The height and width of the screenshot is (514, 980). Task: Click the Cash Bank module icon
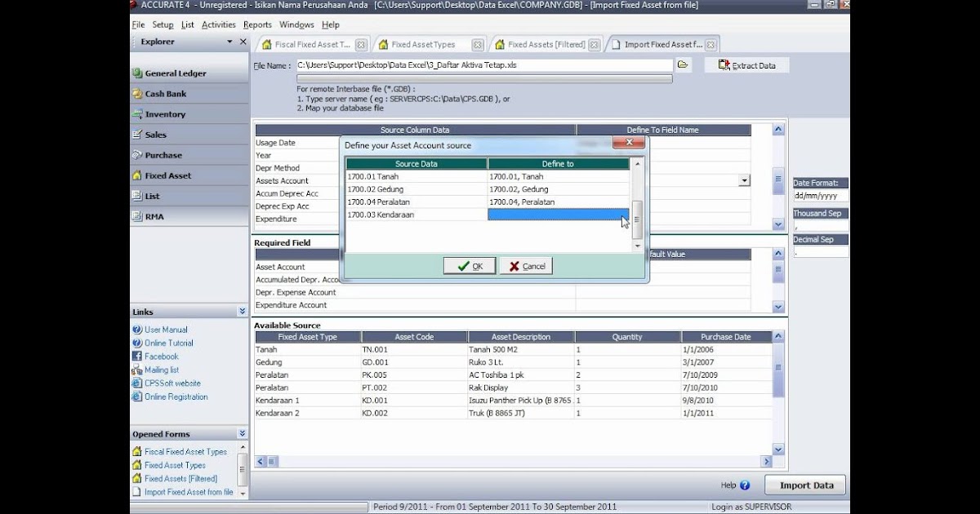pyautogui.click(x=138, y=94)
